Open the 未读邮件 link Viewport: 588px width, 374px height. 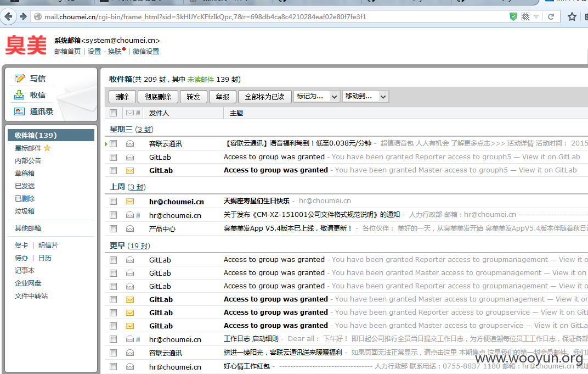201,79
